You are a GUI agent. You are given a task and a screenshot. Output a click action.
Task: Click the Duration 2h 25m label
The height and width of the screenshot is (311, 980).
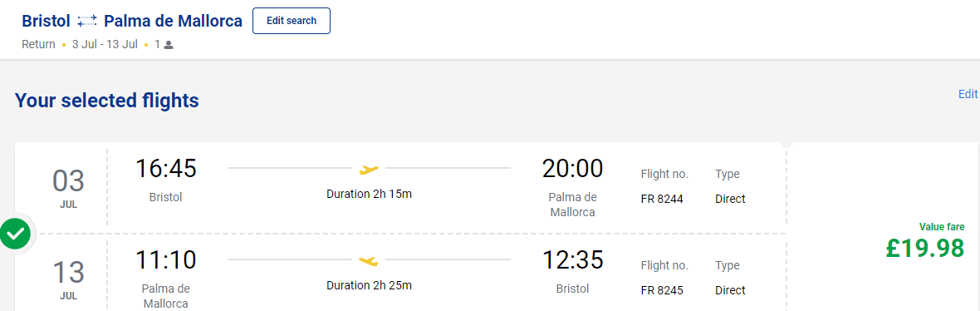point(369,286)
